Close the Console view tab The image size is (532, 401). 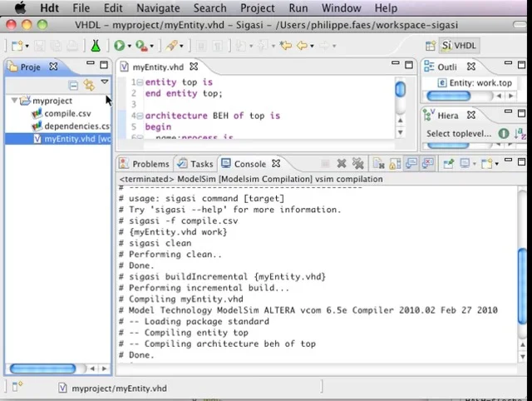[276, 164]
